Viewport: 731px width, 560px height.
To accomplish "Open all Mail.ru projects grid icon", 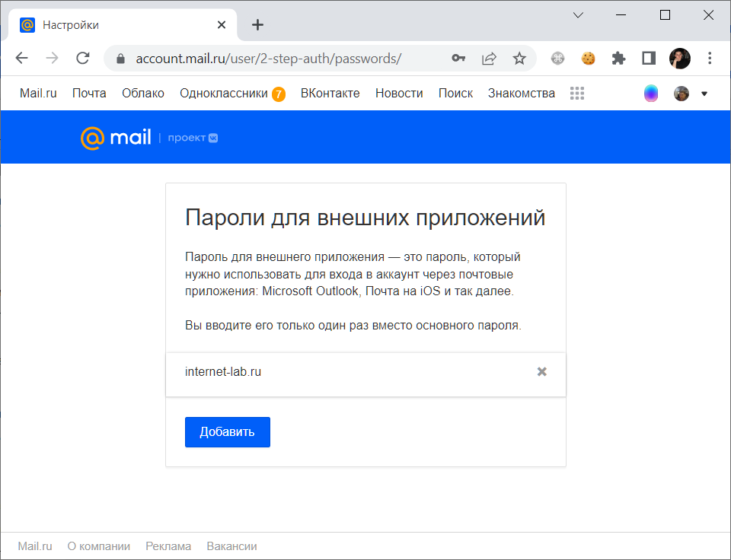I will pos(577,93).
